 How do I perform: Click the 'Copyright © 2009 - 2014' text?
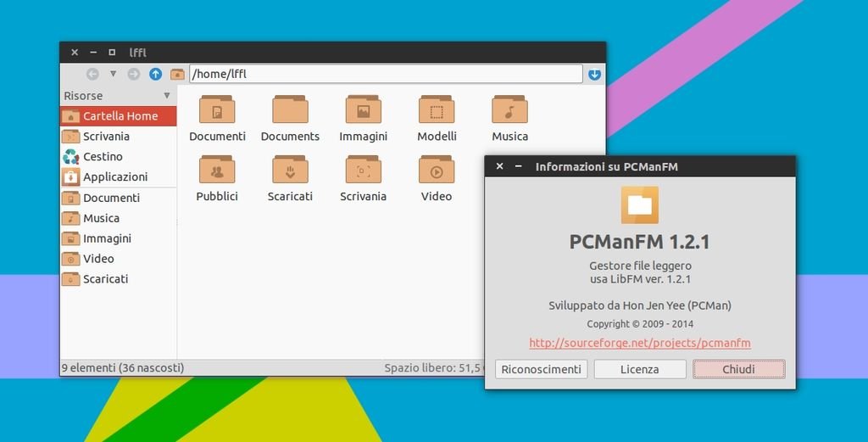coord(640,324)
